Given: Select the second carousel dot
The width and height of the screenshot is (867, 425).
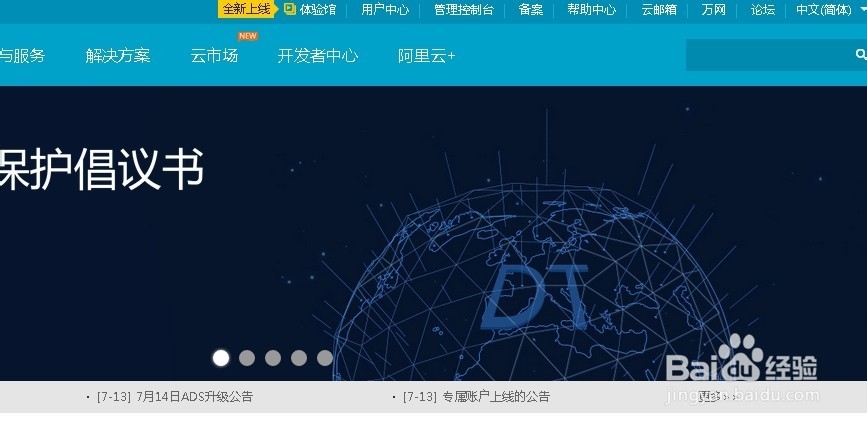Looking at the screenshot, I should tap(247, 358).
